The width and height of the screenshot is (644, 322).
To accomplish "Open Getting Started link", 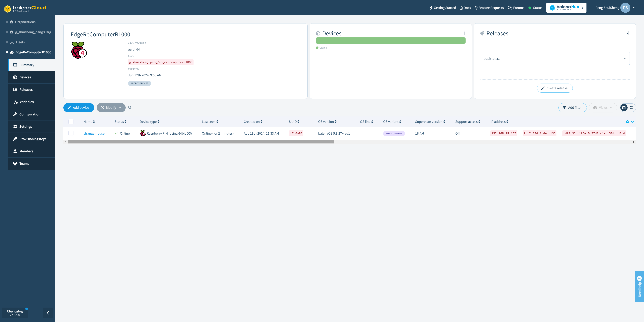I will [443, 8].
